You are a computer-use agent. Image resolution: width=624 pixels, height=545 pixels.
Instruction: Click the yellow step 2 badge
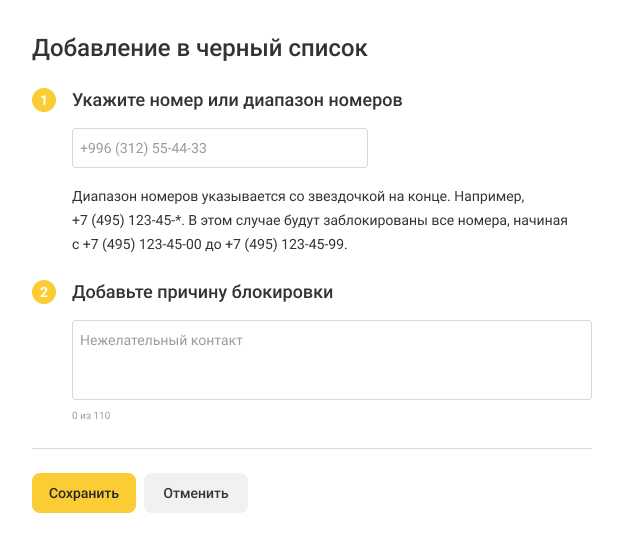click(x=44, y=293)
